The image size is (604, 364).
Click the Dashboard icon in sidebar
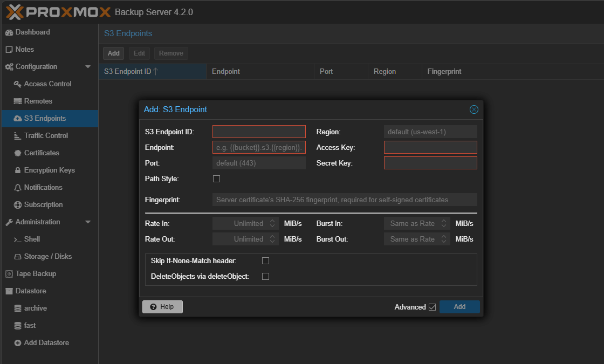9,32
